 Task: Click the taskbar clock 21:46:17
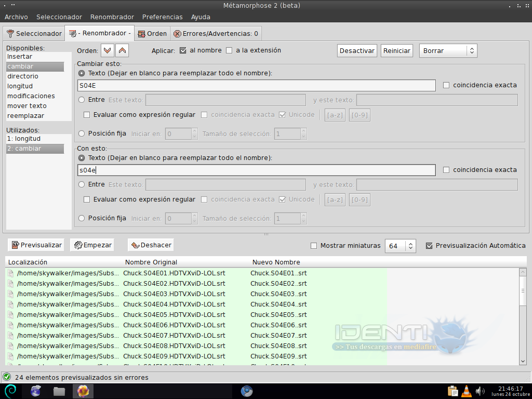(x=511, y=389)
